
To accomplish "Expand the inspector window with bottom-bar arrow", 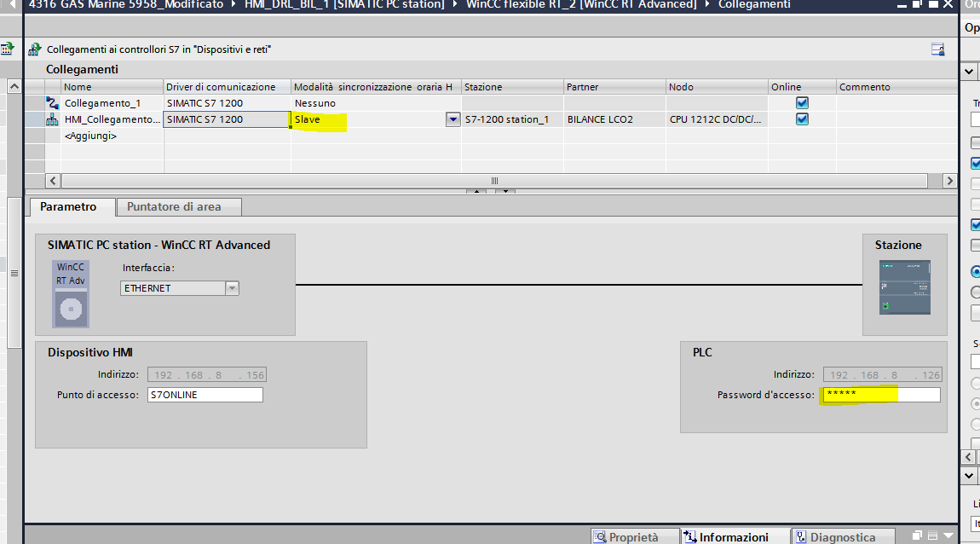I will [948, 535].
